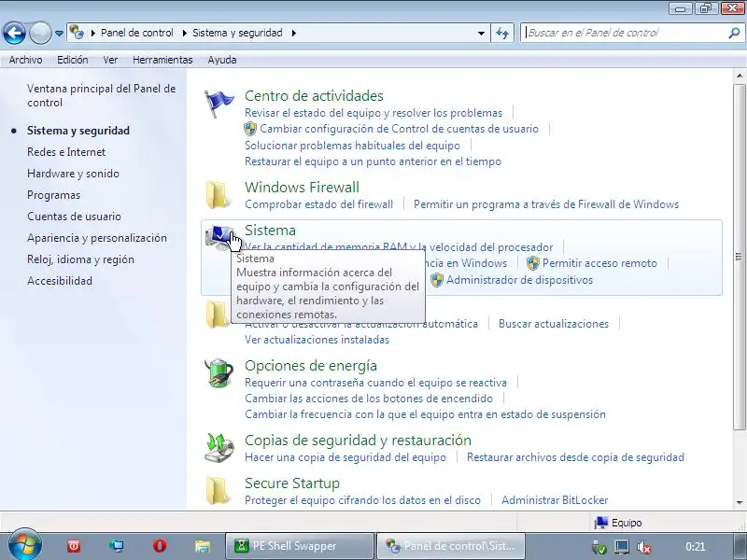Launch Opera from the taskbar
747x560 pixels.
(x=160, y=546)
